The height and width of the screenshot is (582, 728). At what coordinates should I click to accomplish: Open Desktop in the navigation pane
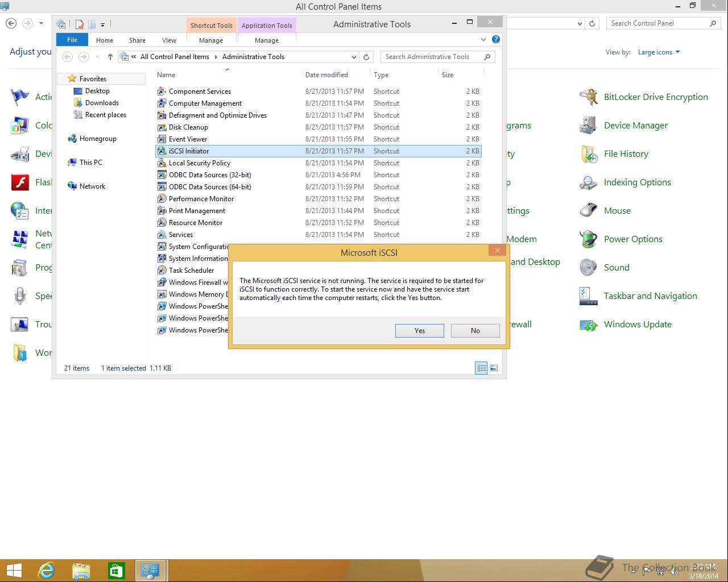tap(97, 91)
